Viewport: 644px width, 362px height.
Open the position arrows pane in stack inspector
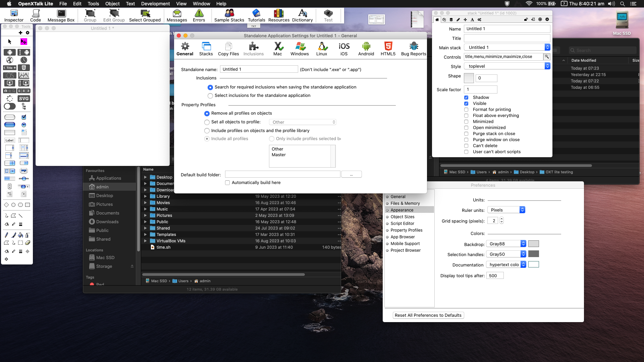point(465,19)
